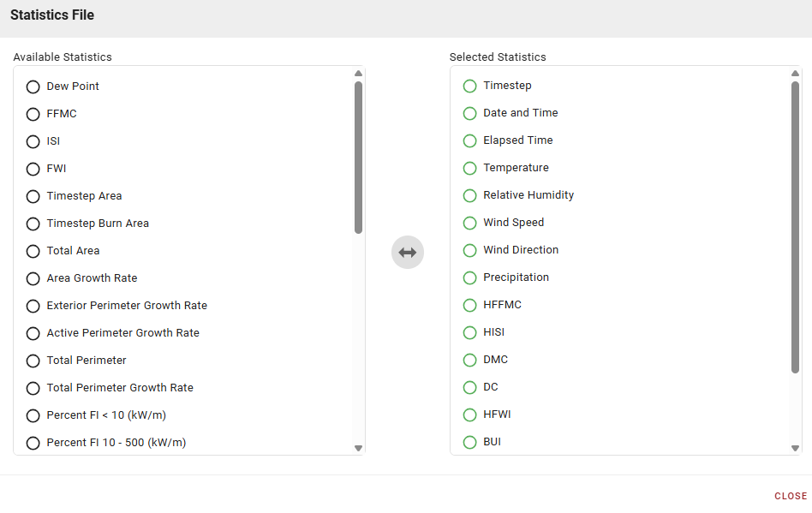Select the FFMC available statistic
This screenshot has height=513, width=812.
tap(33, 114)
